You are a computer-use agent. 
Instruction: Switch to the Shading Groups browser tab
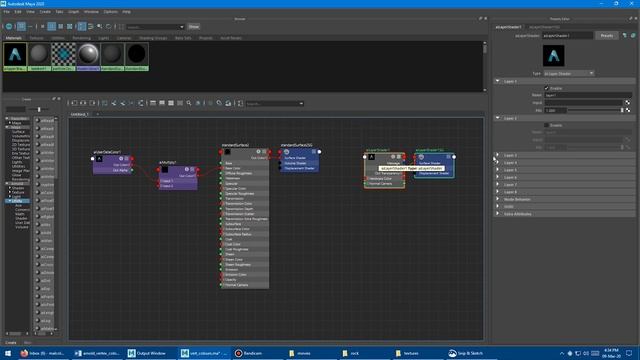click(153, 38)
